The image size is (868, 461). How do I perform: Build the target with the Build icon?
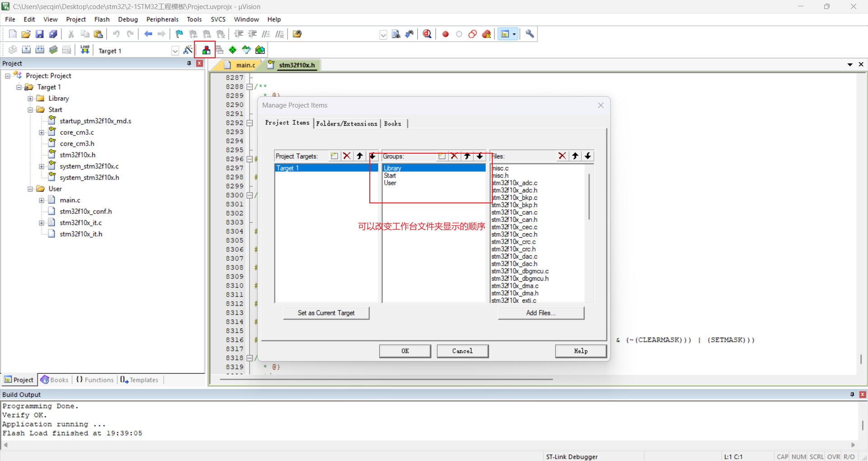26,50
